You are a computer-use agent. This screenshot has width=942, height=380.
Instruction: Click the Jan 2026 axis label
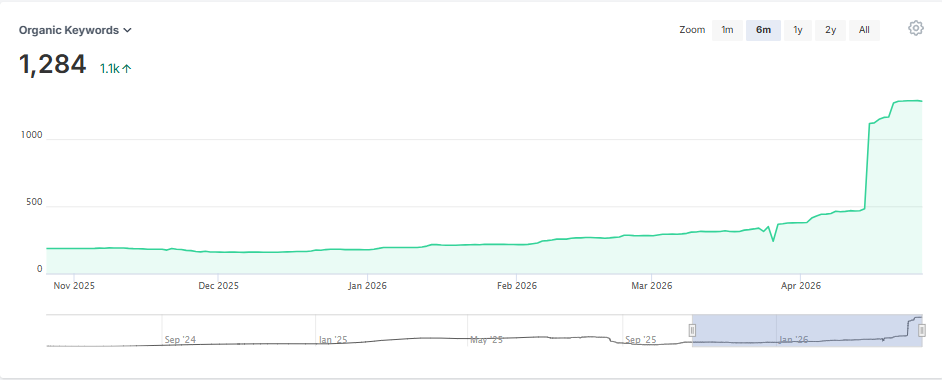coord(367,286)
